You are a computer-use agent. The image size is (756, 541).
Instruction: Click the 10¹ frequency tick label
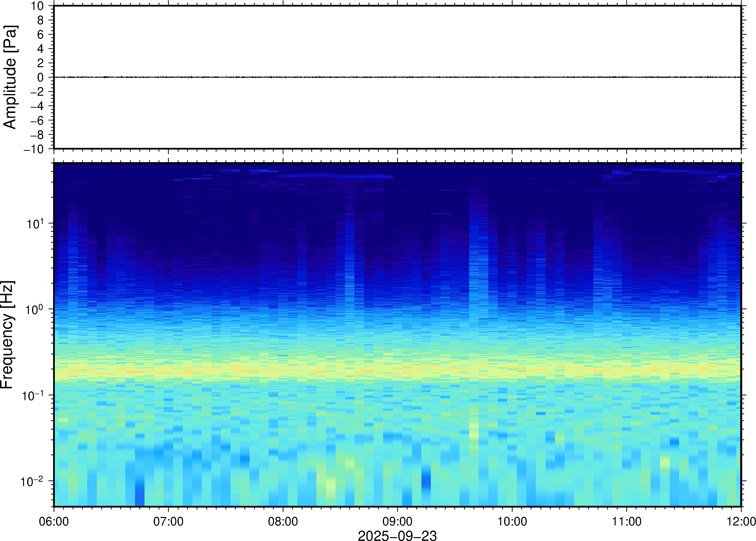pyautogui.click(x=35, y=223)
